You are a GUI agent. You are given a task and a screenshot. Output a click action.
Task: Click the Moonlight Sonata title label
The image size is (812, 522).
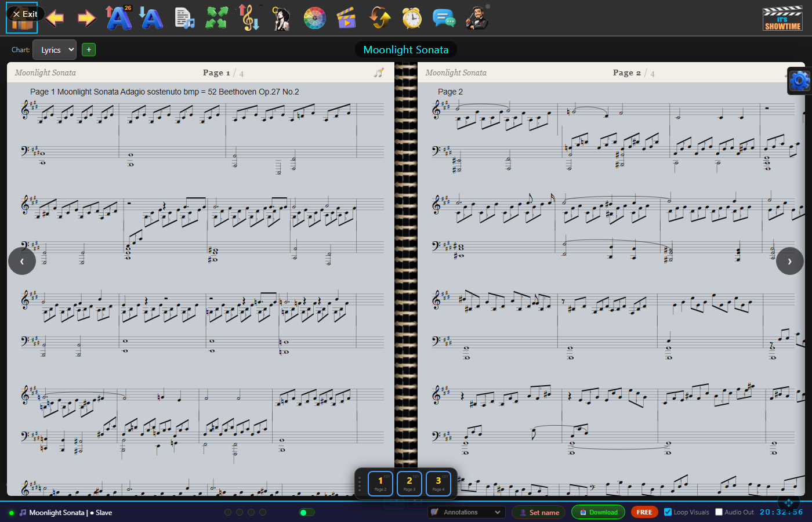pos(406,50)
